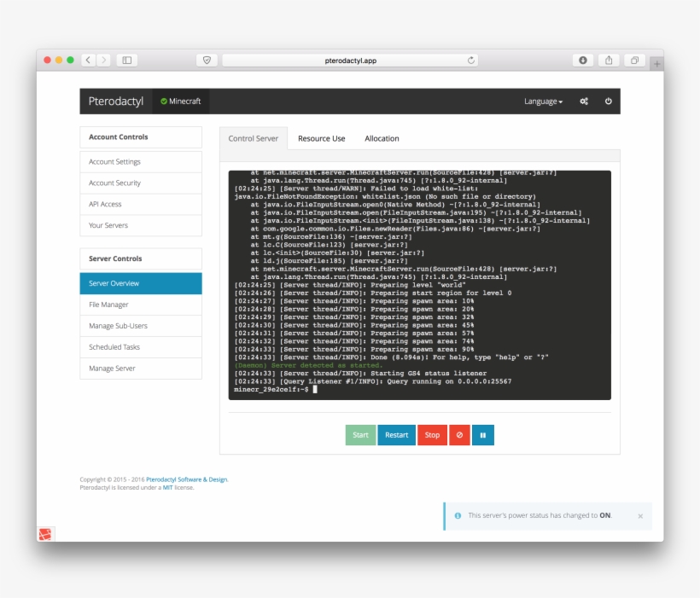Open the Safari share icon in the toolbar

tap(609, 62)
